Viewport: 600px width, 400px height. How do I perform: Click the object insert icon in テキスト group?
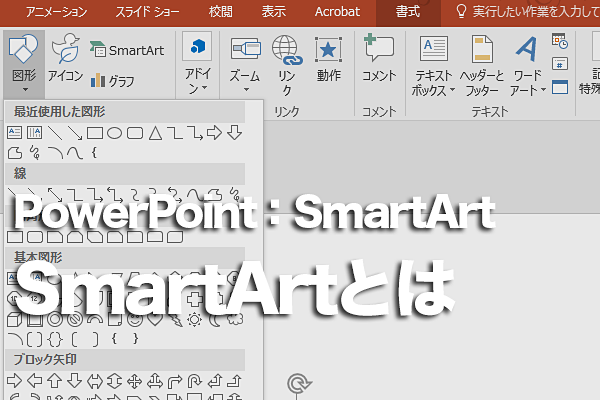click(560, 87)
